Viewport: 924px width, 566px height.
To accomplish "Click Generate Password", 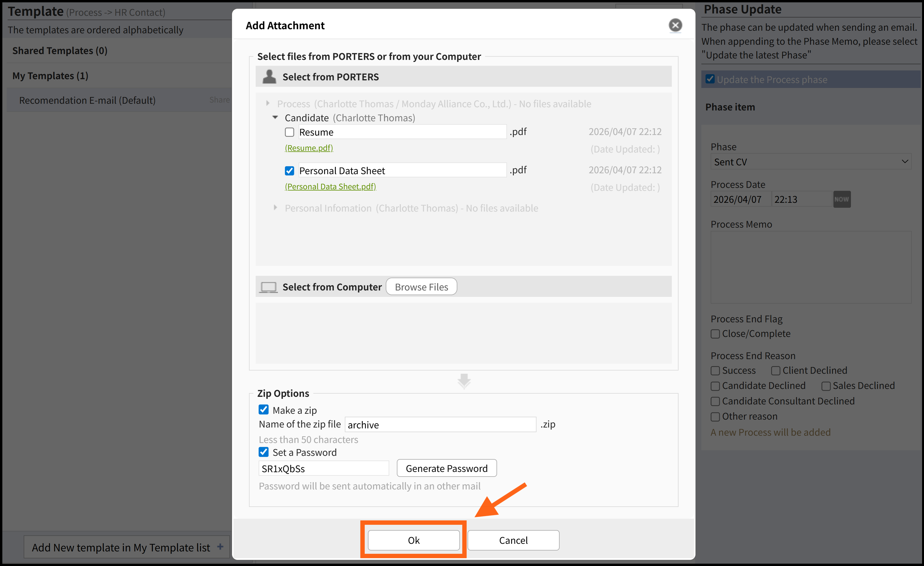I will (x=446, y=468).
